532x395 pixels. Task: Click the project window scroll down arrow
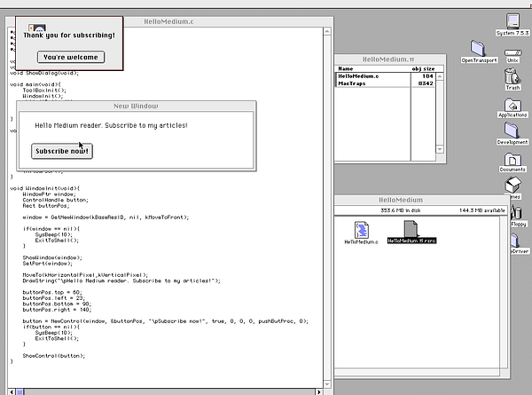pos(440,149)
